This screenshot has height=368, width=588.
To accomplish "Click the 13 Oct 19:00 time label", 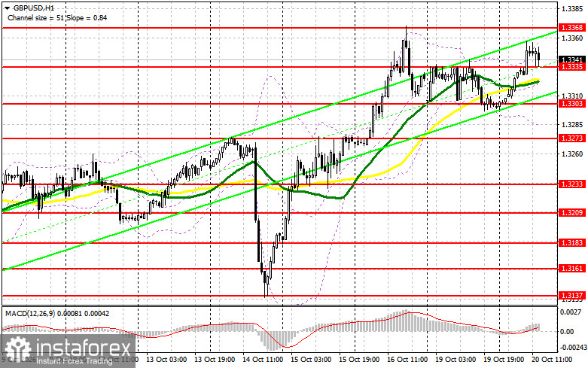I will [x=215, y=360].
